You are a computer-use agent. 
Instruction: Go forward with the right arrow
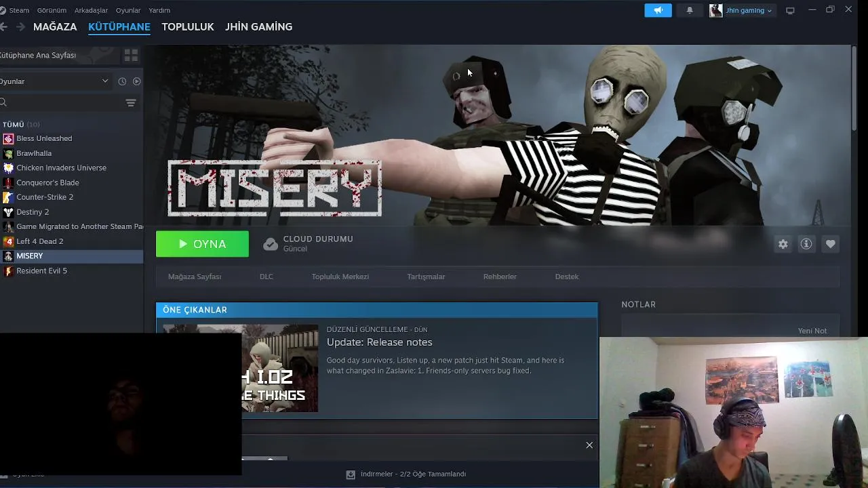(20, 26)
